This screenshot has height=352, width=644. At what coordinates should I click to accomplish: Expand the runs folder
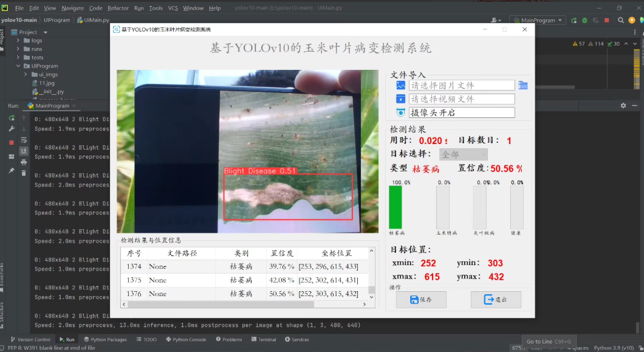pyautogui.click(x=18, y=49)
